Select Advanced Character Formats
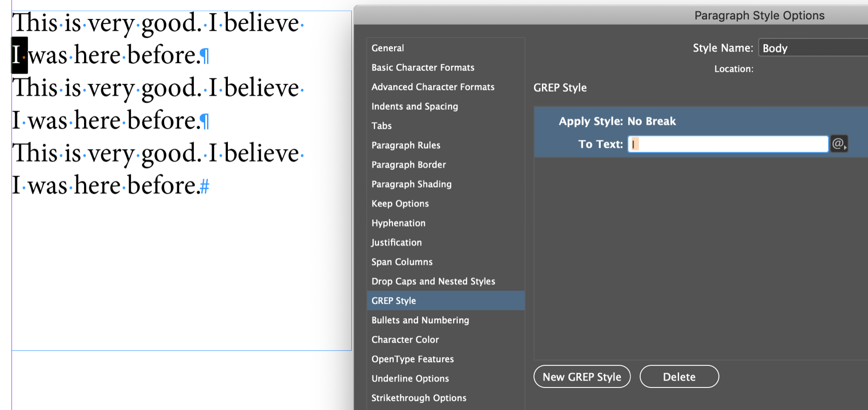This screenshot has width=868, height=410. pyautogui.click(x=433, y=87)
